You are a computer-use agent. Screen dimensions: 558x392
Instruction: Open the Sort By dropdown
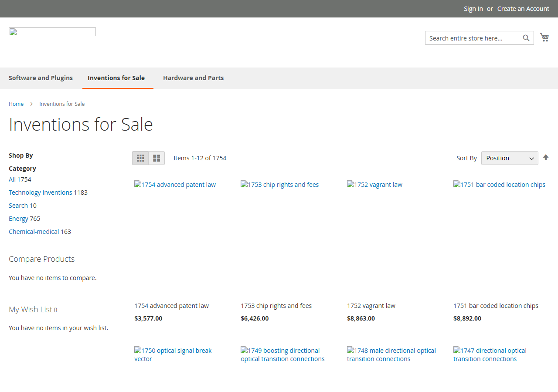(x=510, y=158)
